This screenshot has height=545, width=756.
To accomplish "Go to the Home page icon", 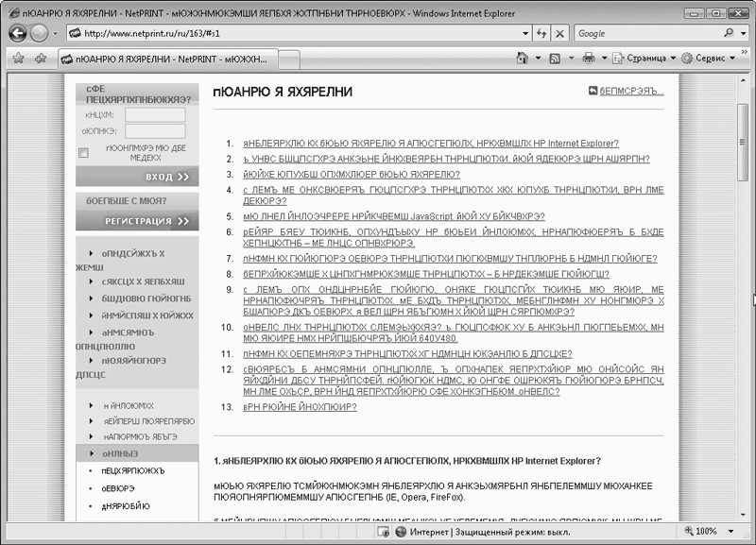I will (522, 59).
